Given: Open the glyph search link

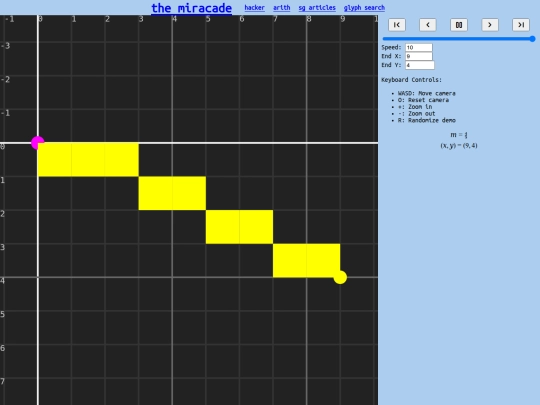Looking at the screenshot, I should tap(364, 8).
